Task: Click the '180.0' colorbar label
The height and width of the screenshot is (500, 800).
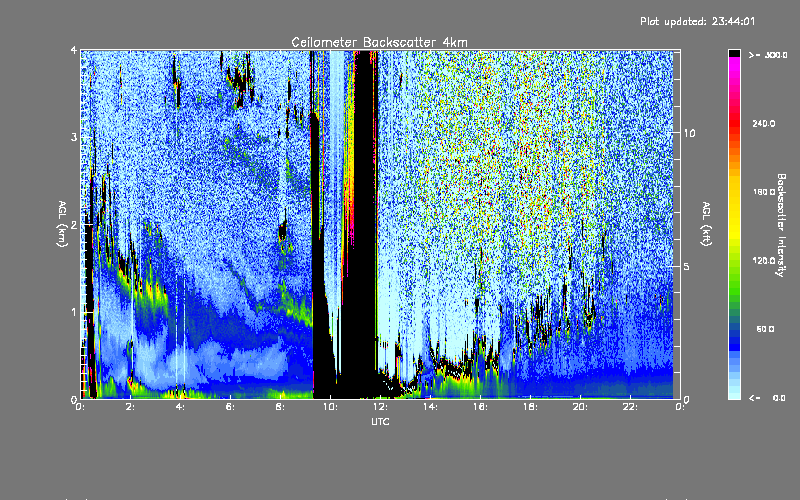Action: 764,192
